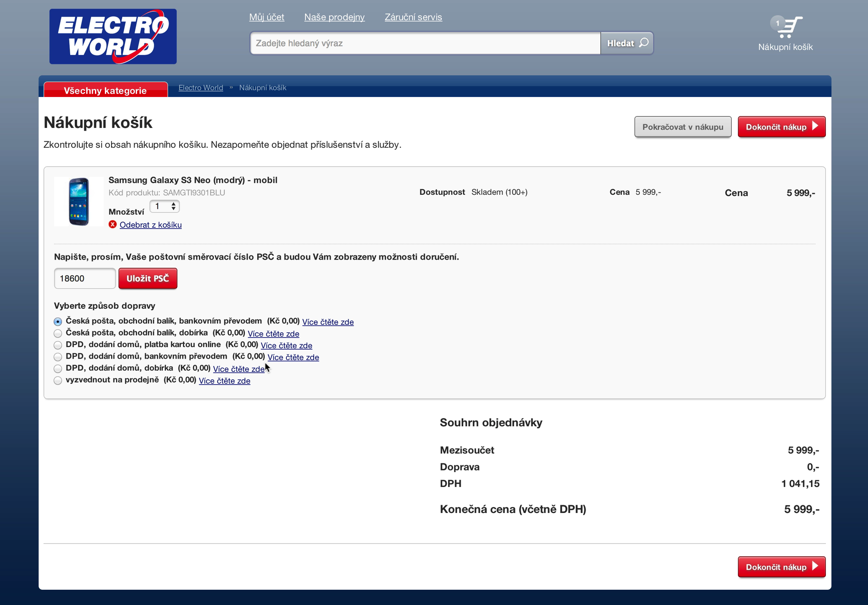The height and width of the screenshot is (605, 868).
Task: Go to Naše prodejny
Action: [334, 17]
